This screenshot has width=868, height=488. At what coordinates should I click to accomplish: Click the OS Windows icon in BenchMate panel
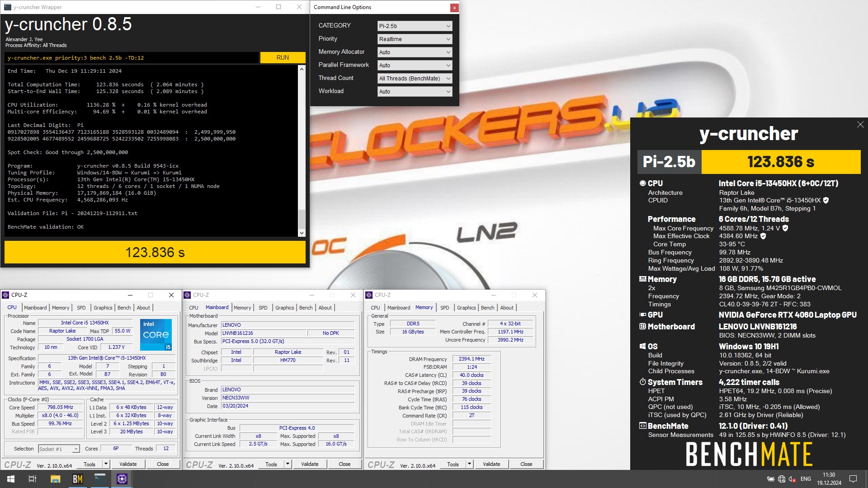[642, 347]
